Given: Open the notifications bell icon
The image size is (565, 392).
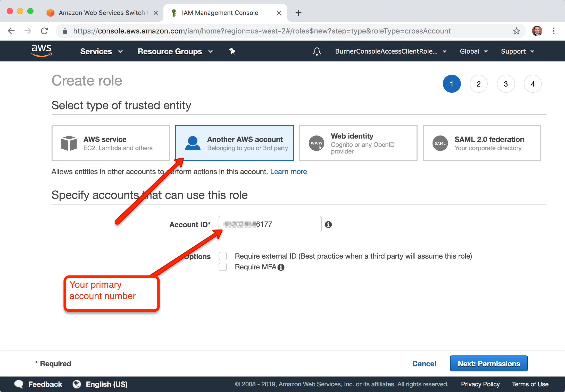Looking at the screenshot, I should point(317,51).
